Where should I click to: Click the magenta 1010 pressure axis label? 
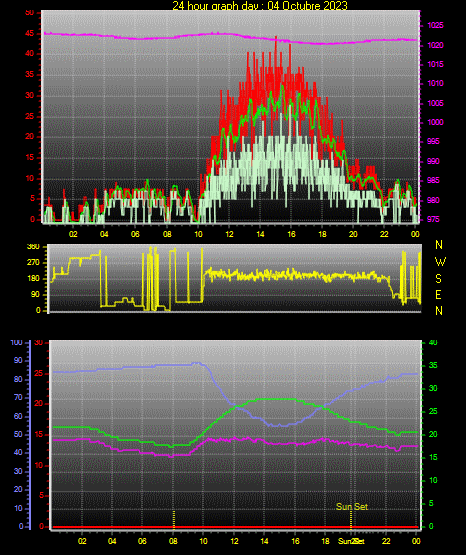pyautogui.click(x=435, y=84)
